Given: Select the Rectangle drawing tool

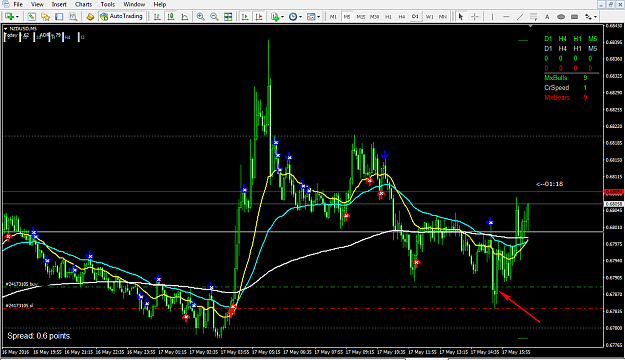Looking at the screenshot, I should click(x=574, y=17).
